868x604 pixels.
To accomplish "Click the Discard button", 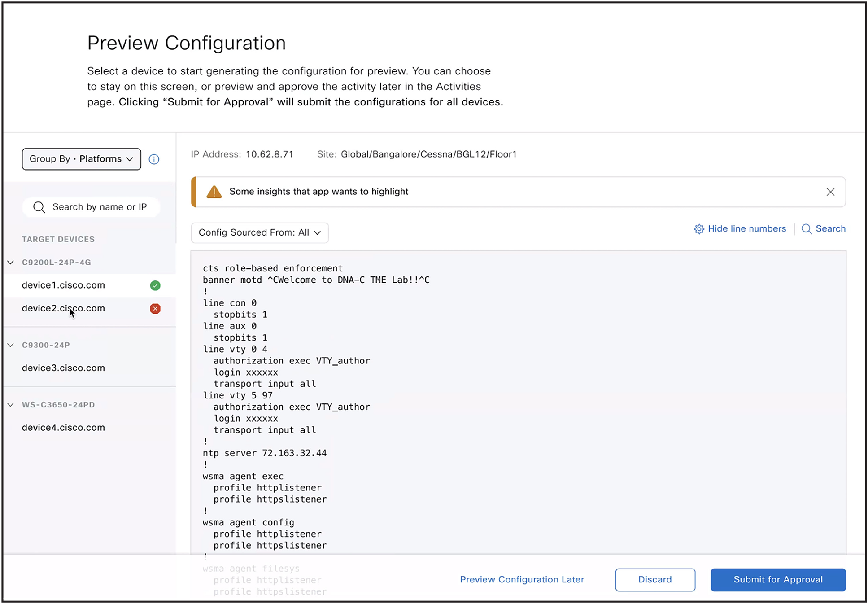I will (x=655, y=580).
